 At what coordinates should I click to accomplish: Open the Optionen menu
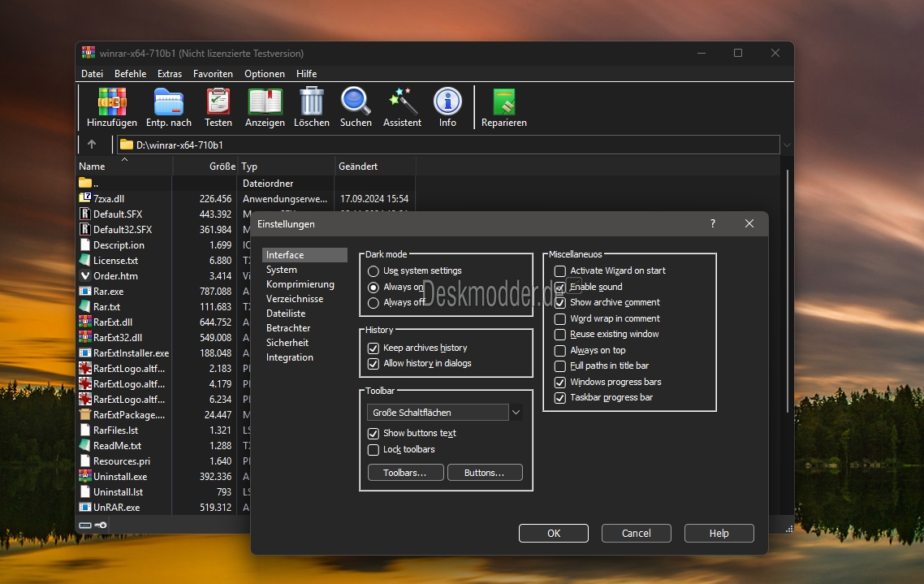coord(265,74)
